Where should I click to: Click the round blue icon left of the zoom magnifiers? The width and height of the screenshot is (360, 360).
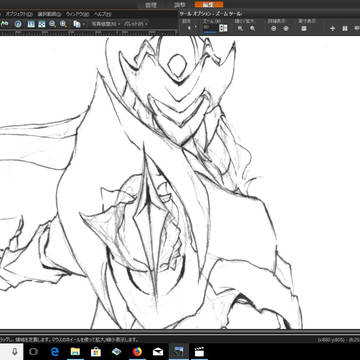click(x=18, y=24)
